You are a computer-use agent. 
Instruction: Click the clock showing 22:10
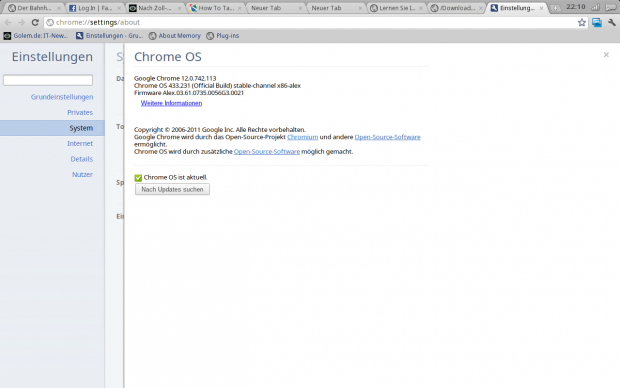click(576, 7)
